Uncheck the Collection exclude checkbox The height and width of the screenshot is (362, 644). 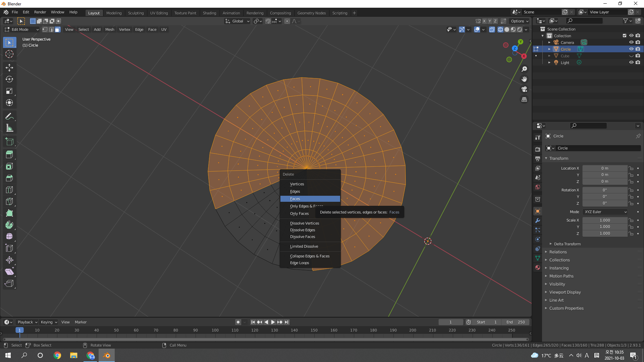[625, 36]
